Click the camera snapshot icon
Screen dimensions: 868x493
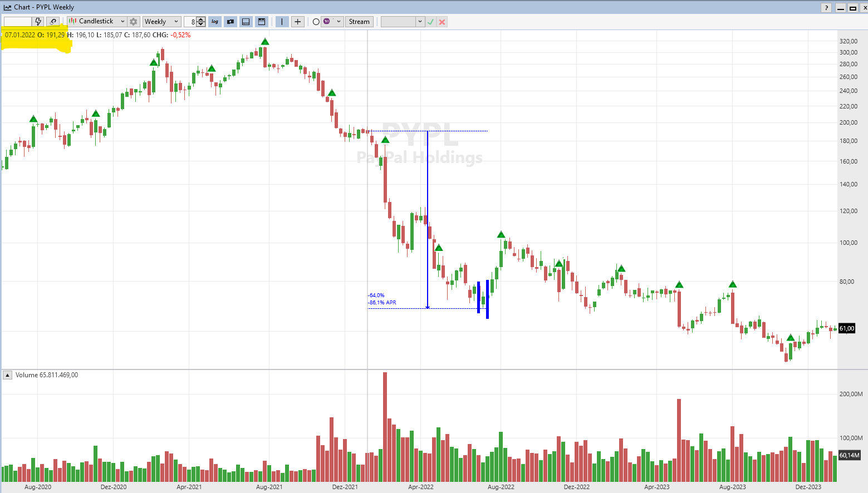(231, 22)
